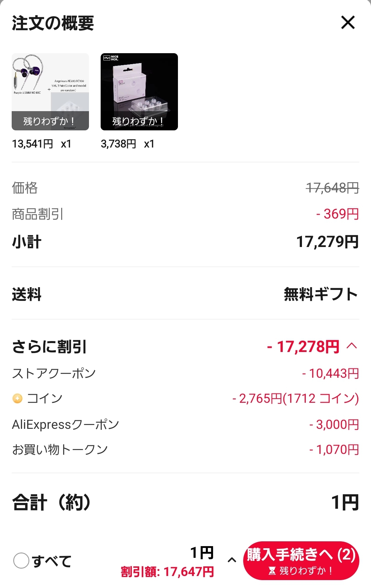Tap the 3,738円 item price label
The height and width of the screenshot is (588, 371).
pos(119,144)
